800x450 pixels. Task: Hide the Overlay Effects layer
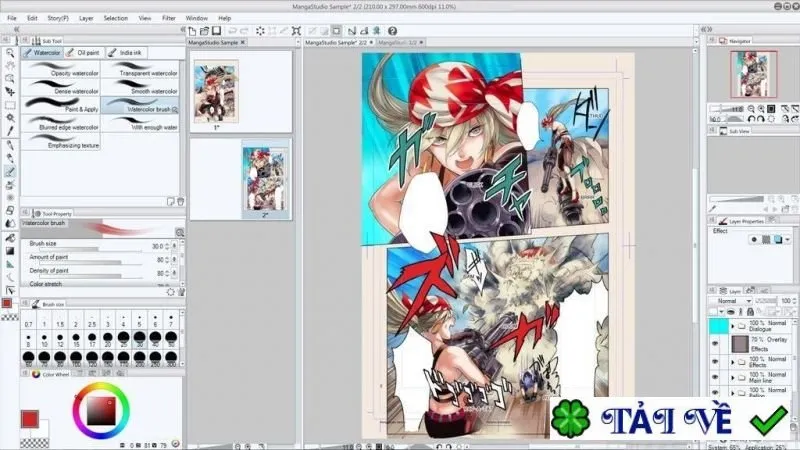(715, 344)
